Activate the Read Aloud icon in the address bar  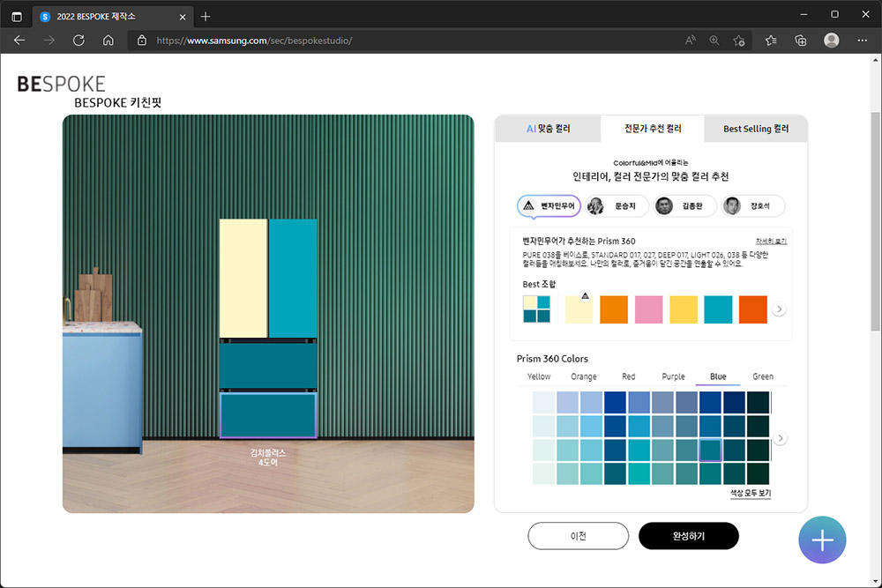(691, 41)
